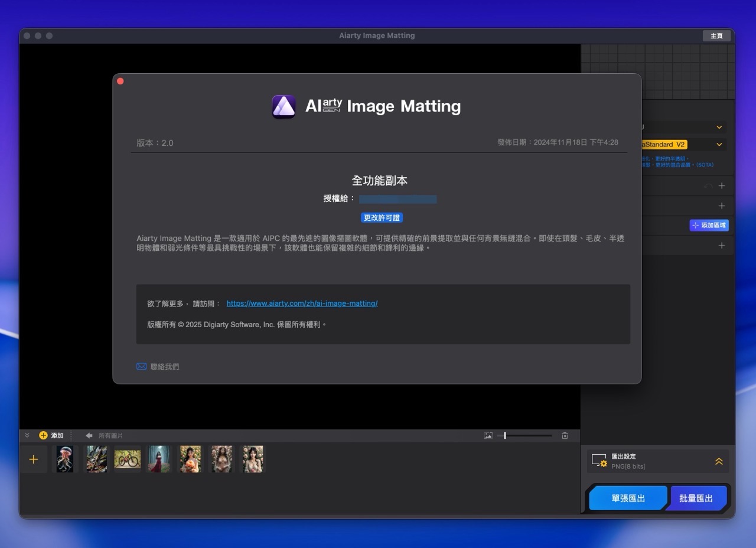Switch to 主頁 at the top right
756x548 pixels.
[x=716, y=35]
